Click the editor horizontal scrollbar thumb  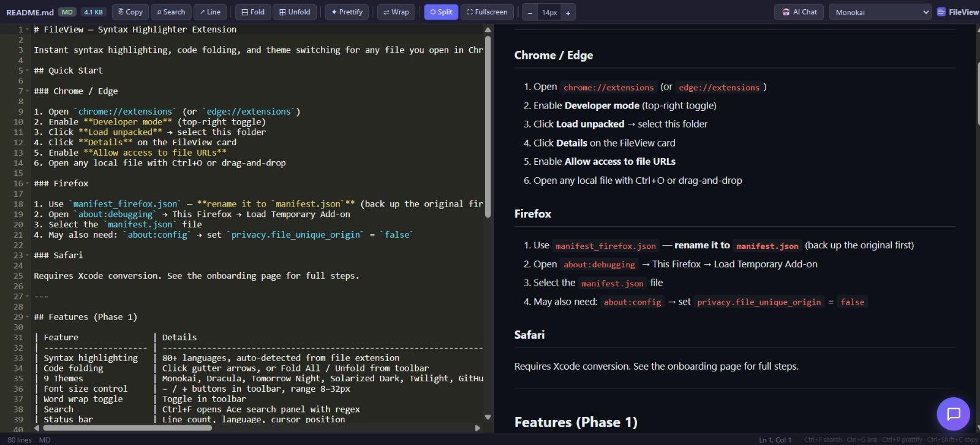[x=127, y=428]
